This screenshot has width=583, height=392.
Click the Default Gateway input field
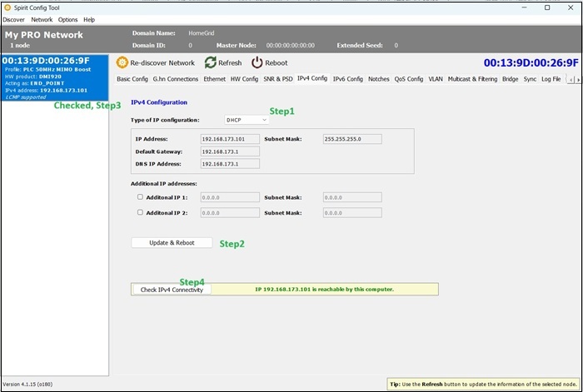[x=230, y=151]
